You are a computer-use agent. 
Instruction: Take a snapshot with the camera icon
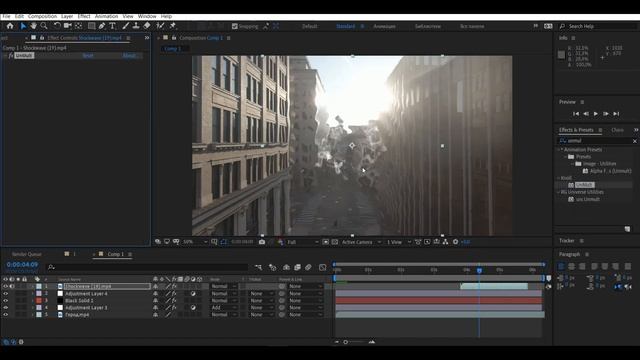point(262,242)
